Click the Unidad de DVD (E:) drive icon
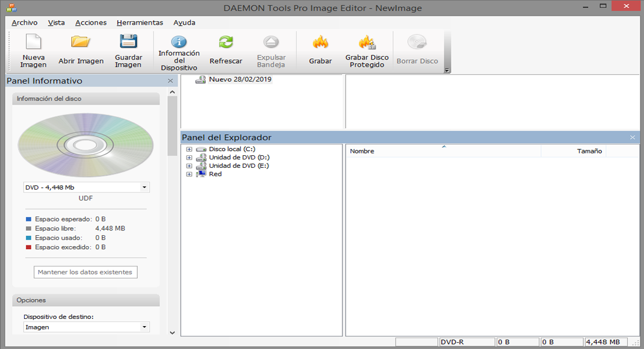 (201, 165)
